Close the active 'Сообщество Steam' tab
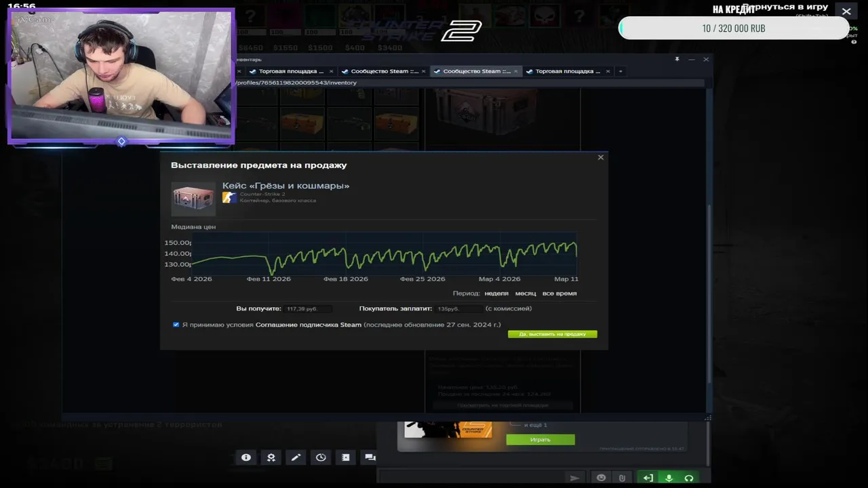868x488 pixels. tap(516, 71)
